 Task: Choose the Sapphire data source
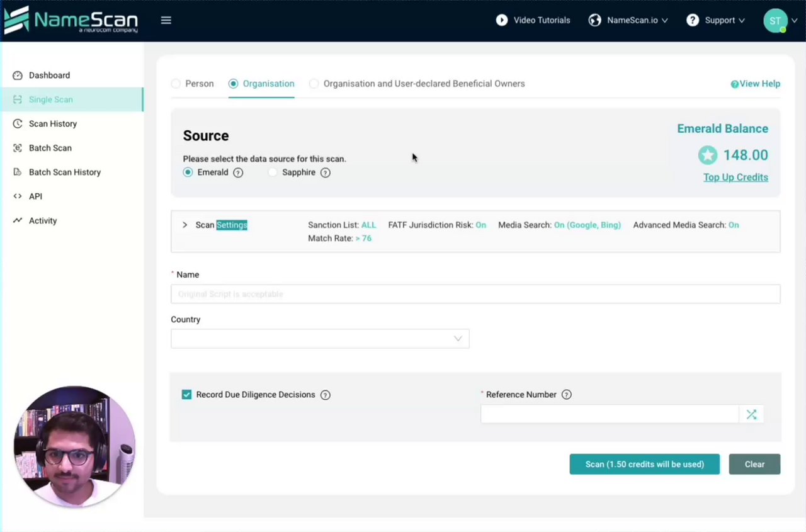(273, 173)
